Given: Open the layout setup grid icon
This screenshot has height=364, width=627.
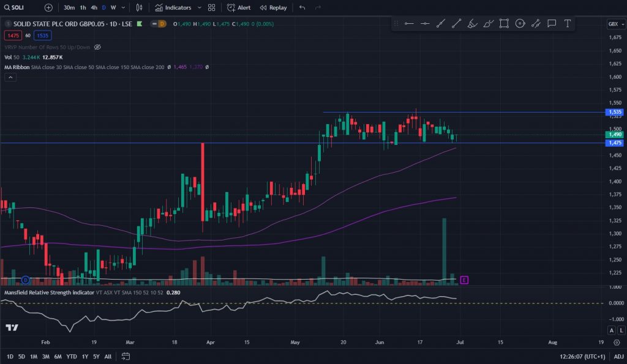Looking at the screenshot, I should (x=211, y=8).
